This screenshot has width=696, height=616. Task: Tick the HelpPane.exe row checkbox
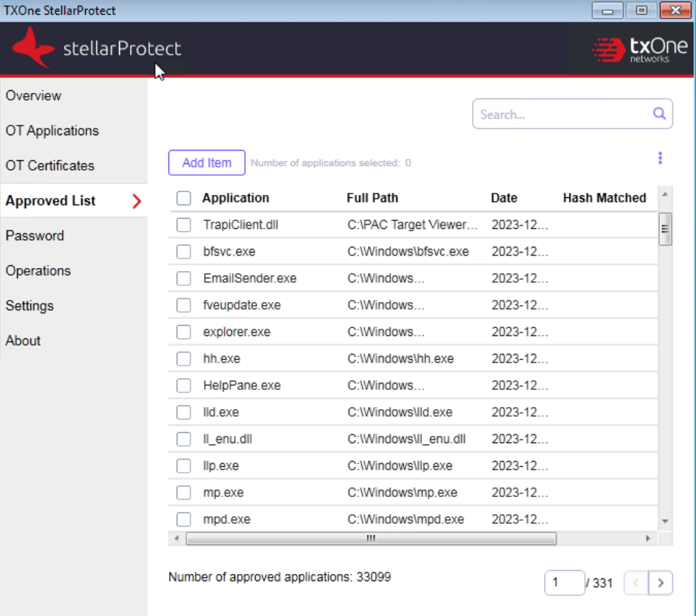pyautogui.click(x=184, y=386)
